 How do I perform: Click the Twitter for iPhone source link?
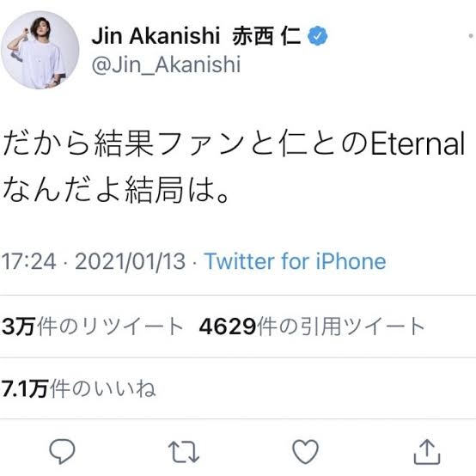click(296, 261)
